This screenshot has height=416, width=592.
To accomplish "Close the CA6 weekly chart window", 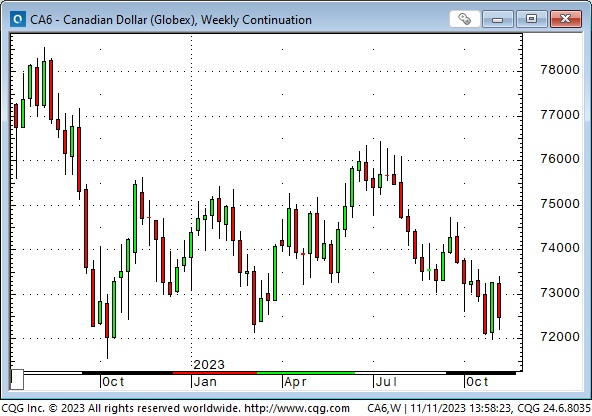I will click(x=566, y=19).
